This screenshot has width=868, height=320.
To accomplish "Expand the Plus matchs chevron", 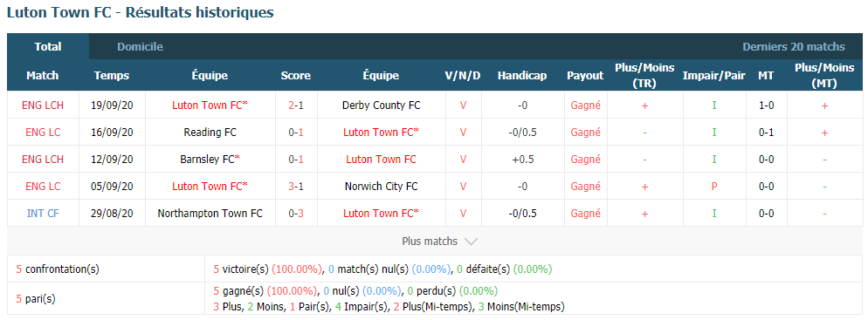I will [471, 242].
